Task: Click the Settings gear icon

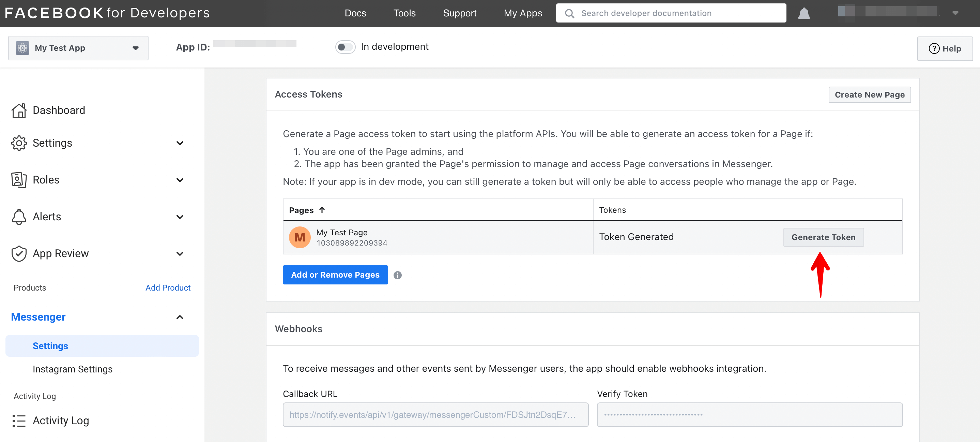Action: click(x=19, y=143)
